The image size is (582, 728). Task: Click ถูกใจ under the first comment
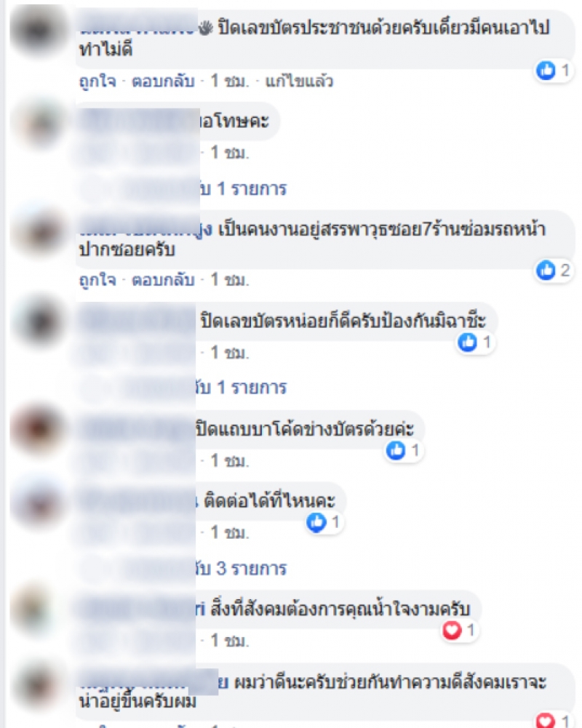click(x=97, y=81)
